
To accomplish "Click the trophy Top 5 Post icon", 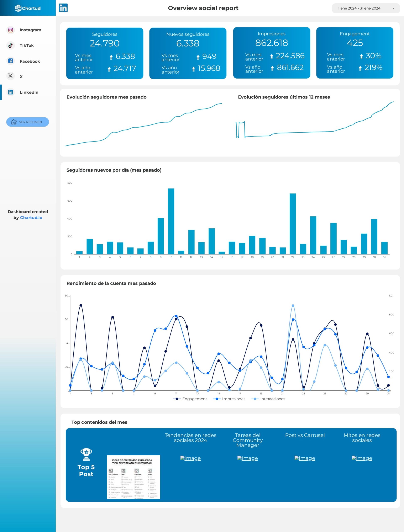I will pos(86,454).
